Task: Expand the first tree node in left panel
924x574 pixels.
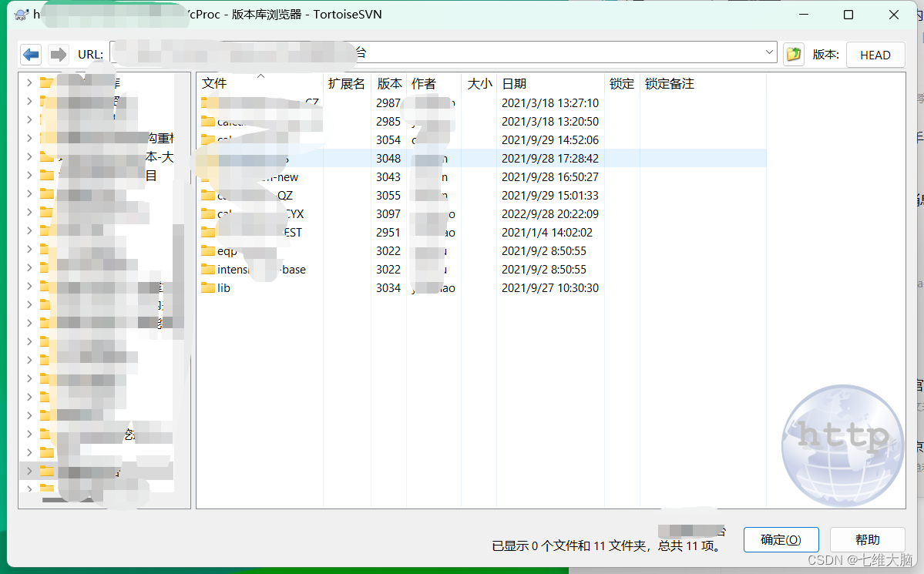Action: tap(29, 82)
